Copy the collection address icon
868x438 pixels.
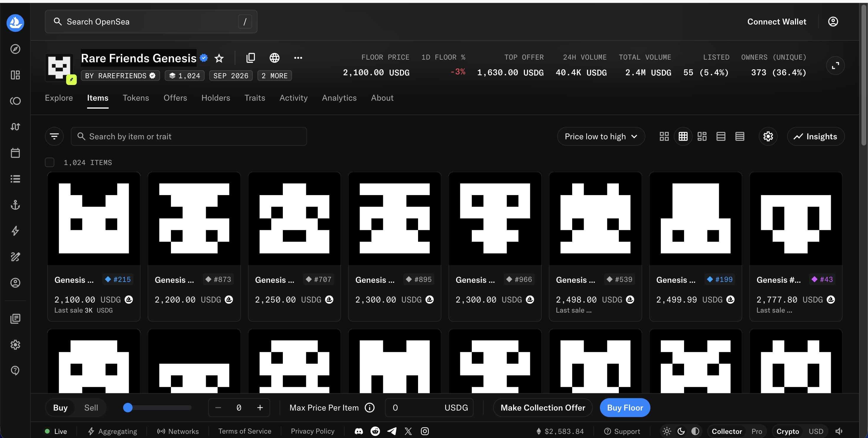251,58
